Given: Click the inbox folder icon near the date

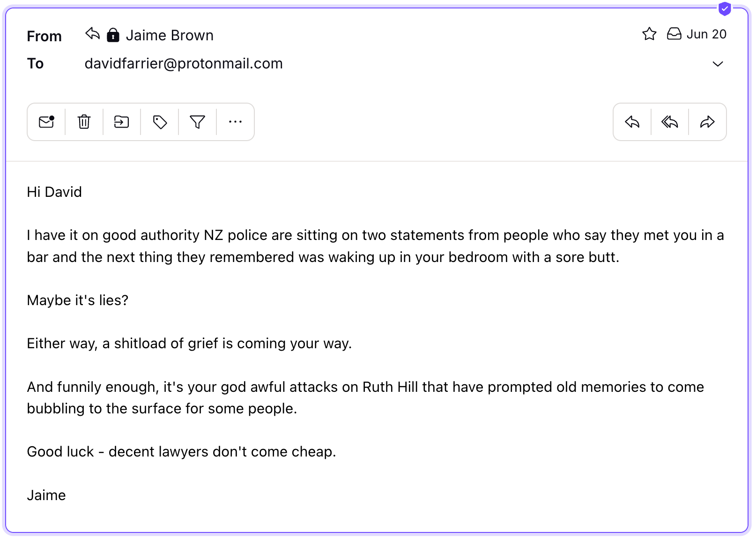Looking at the screenshot, I should [674, 34].
